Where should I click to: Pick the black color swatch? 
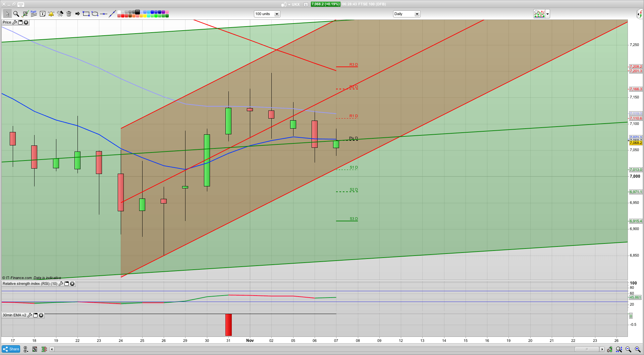click(x=138, y=12)
